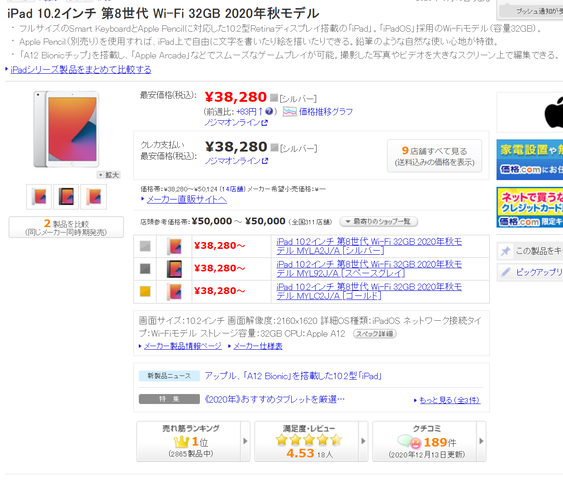Click the review star rating icons
This screenshot has height=480, width=563.
point(308,440)
